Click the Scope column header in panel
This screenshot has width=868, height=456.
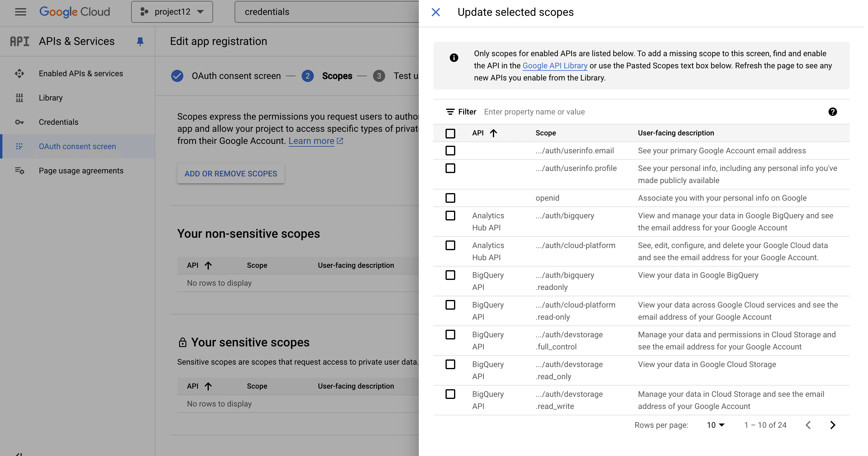(546, 133)
